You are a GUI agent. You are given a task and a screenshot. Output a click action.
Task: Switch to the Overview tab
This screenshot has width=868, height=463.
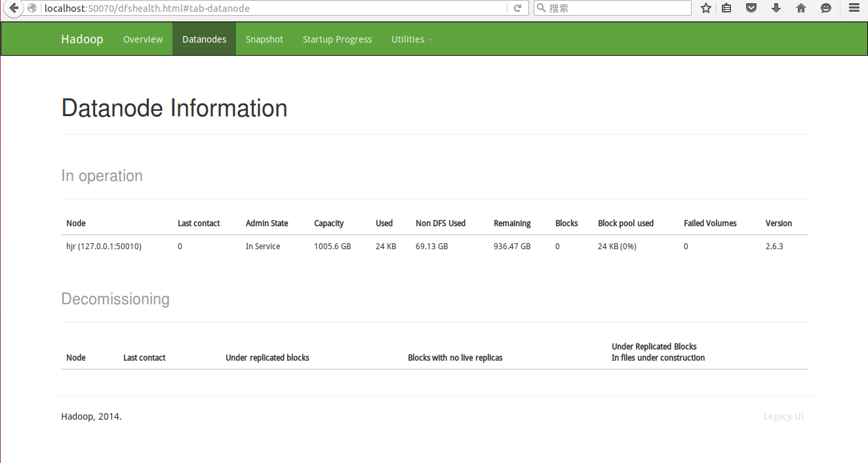143,39
